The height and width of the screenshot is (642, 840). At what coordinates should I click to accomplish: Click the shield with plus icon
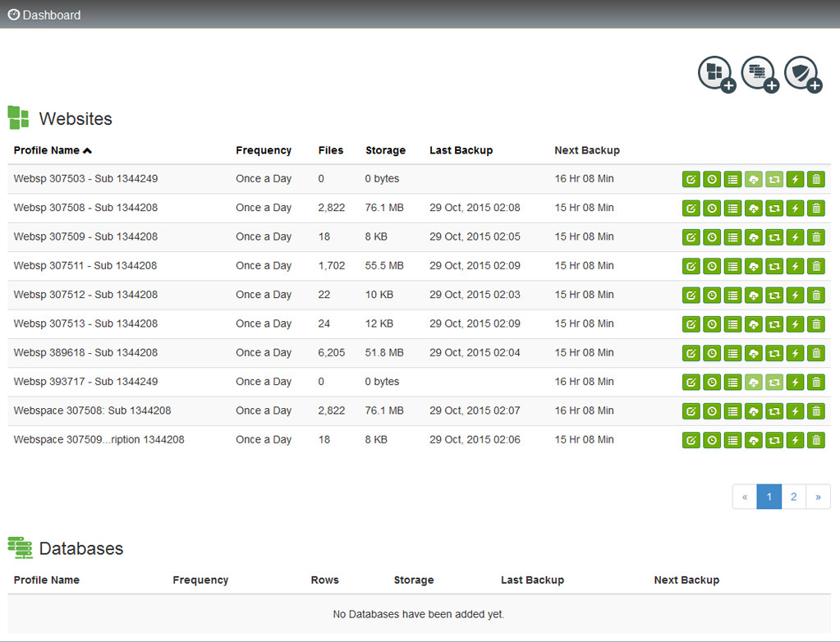click(802, 74)
